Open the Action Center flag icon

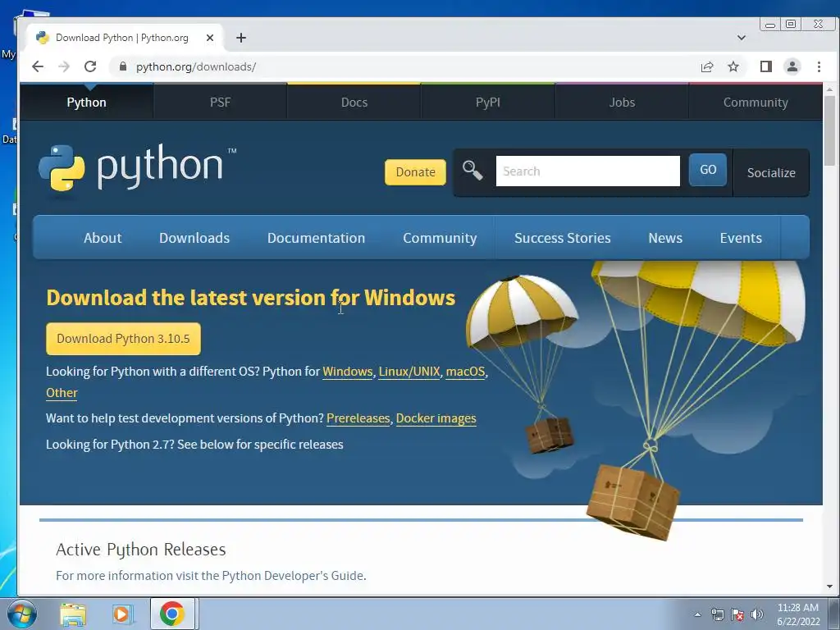point(737,614)
